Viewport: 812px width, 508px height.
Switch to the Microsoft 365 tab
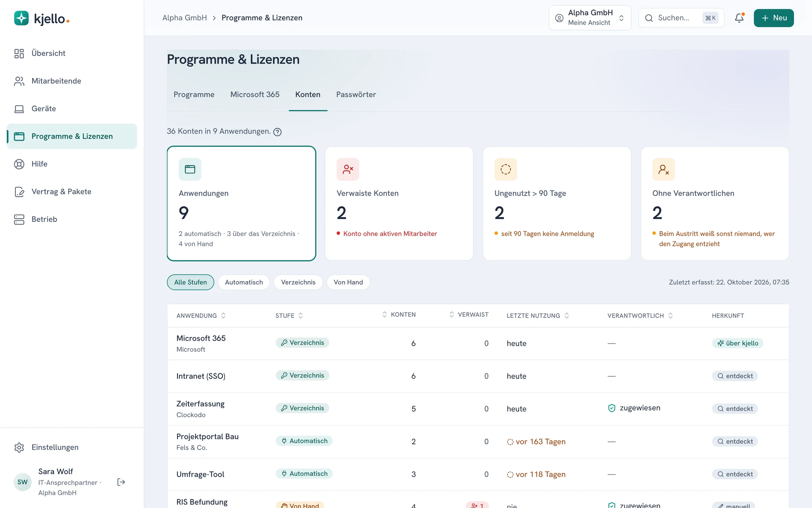click(255, 94)
